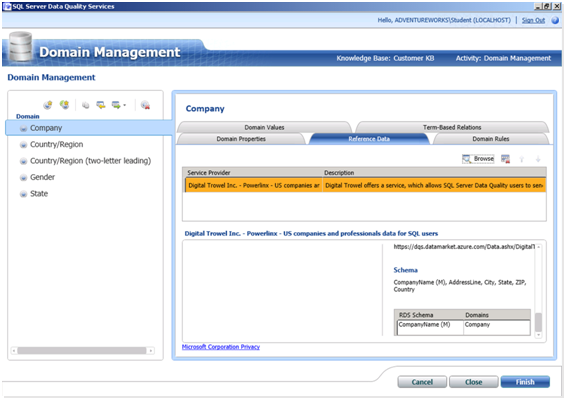The image size is (566, 402).
Task: Click the help globe icon near Sign Out
Action: point(555,20)
